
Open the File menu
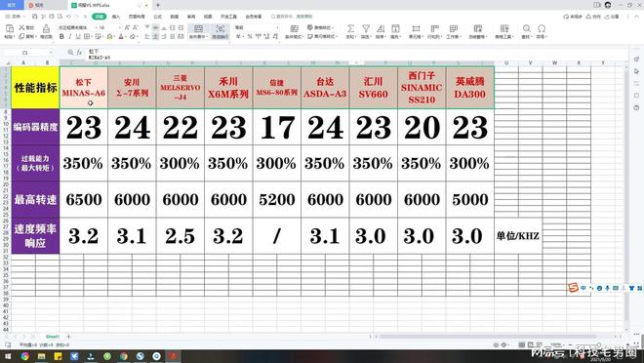[16, 17]
